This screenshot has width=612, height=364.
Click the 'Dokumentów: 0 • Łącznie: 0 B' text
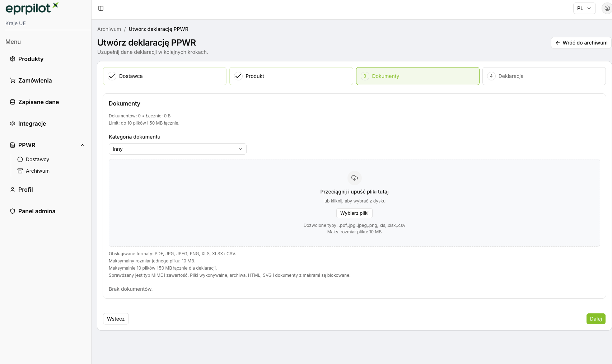(x=140, y=116)
